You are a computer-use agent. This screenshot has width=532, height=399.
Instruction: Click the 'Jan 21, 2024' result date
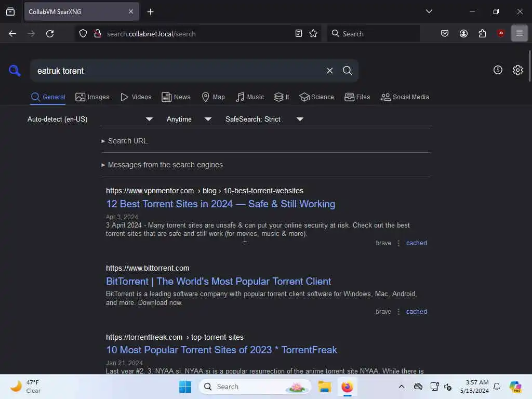pos(124,363)
